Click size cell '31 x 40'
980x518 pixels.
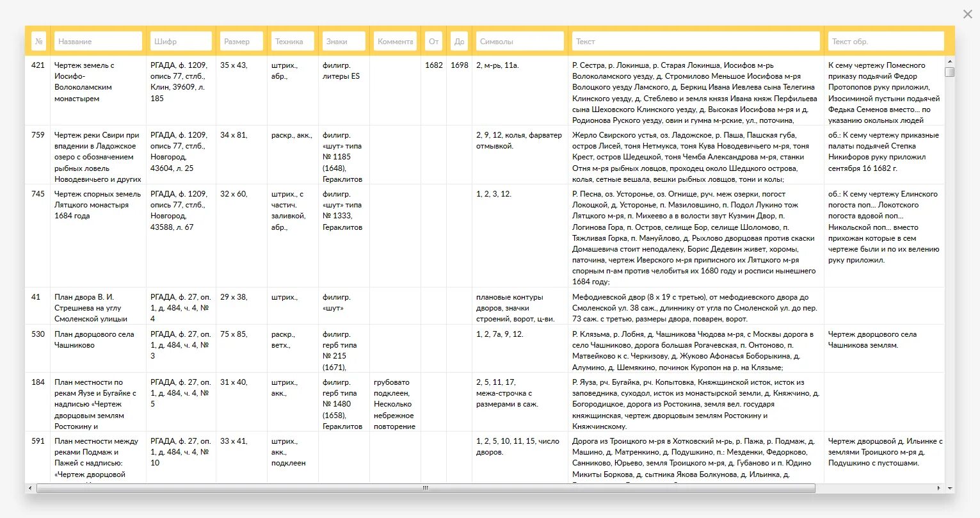tap(234, 382)
